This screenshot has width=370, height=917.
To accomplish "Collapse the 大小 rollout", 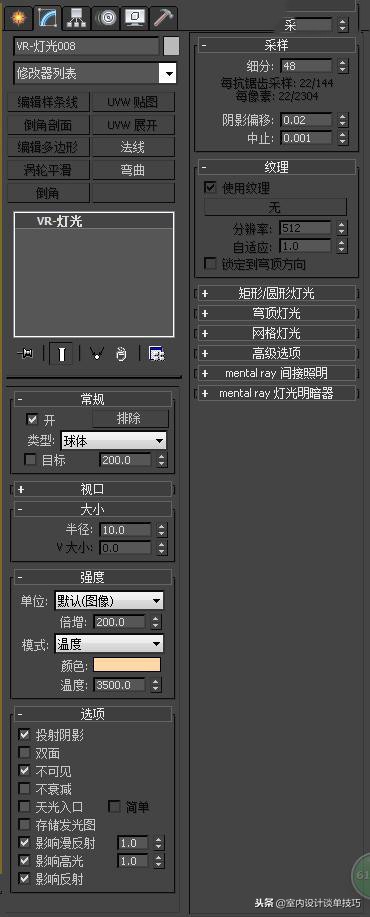I will point(92,509).
